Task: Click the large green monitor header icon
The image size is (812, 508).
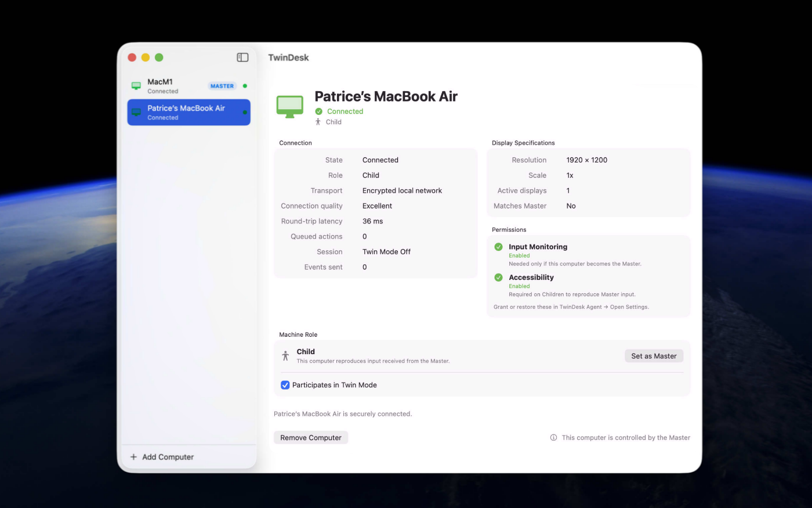Action: pyautogui.click(x=290, y=107)
